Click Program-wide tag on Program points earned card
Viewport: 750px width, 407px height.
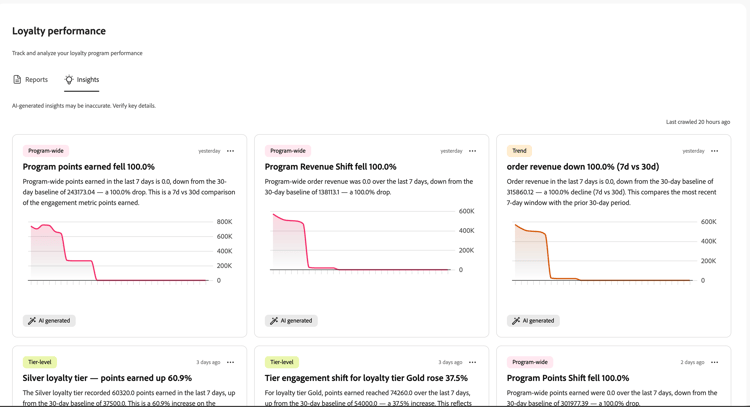pyautogui.click(x=46, y=151)
